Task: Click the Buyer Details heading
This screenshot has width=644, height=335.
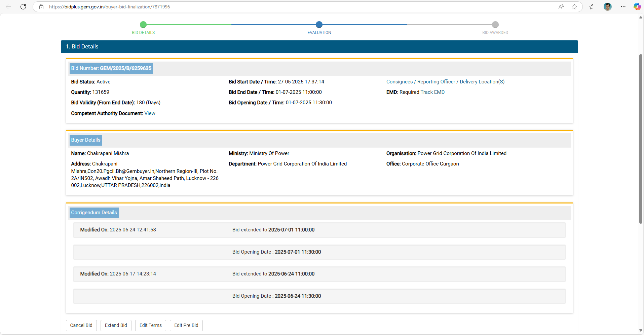Action: click(x=86, y=140)
